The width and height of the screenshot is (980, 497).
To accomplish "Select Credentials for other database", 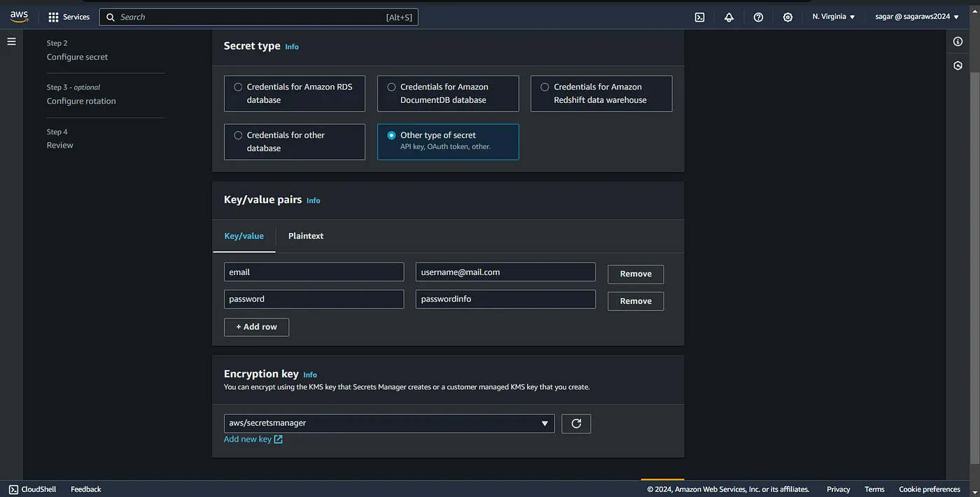I will [x=295, y=141].
